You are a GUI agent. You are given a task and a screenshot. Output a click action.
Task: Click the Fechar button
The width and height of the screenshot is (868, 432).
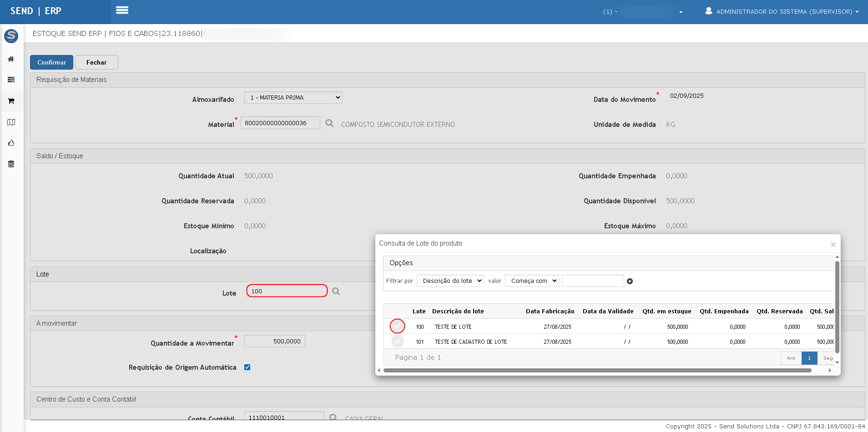[96, 62]
